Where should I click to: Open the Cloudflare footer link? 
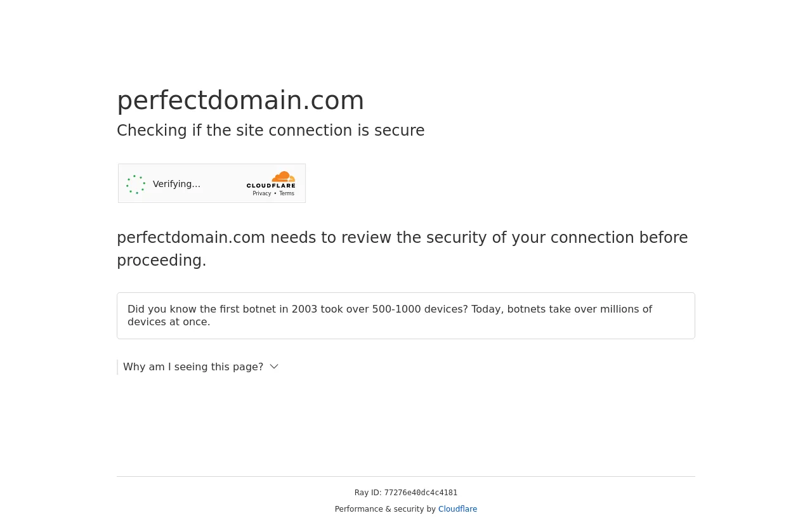click(457, 509)
